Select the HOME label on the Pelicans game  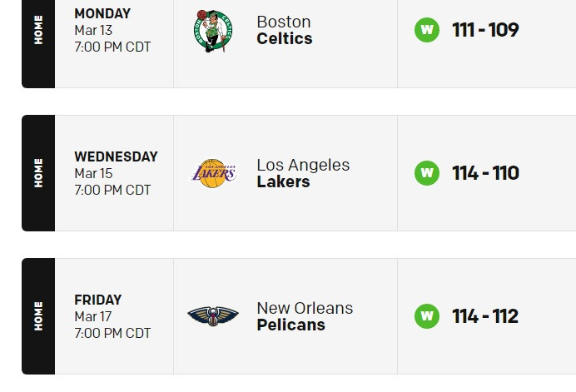(38, 316)
